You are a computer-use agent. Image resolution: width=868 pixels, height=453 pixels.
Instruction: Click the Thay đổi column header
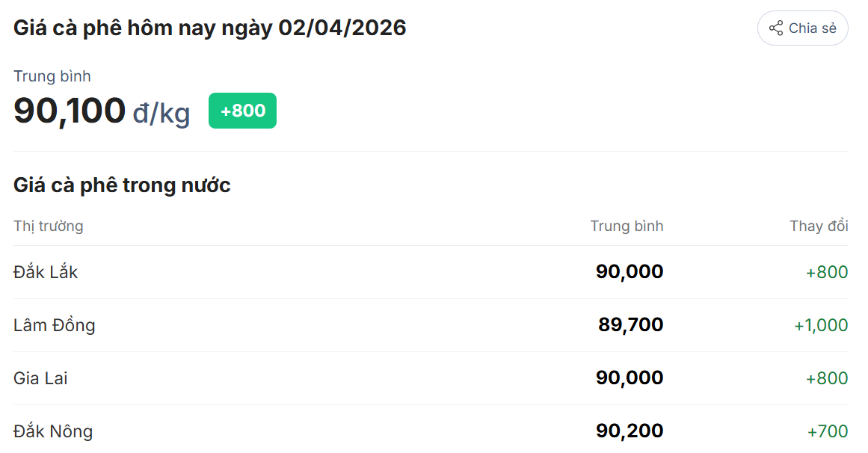point(819,226)
